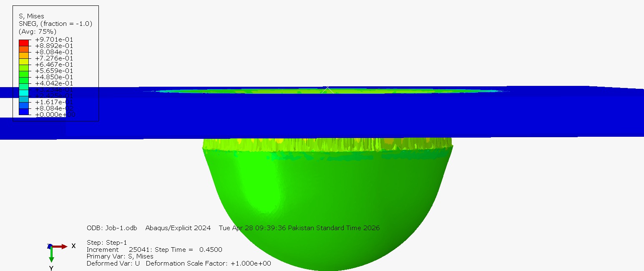Click legend value +7.276e-01
644x271 pixels.
coord(54,58)
